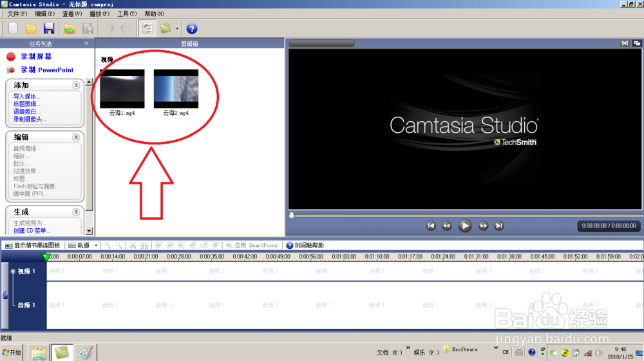Click WeChat tray icon
Screen dimensions: 644x361
(x=554, y=353)
